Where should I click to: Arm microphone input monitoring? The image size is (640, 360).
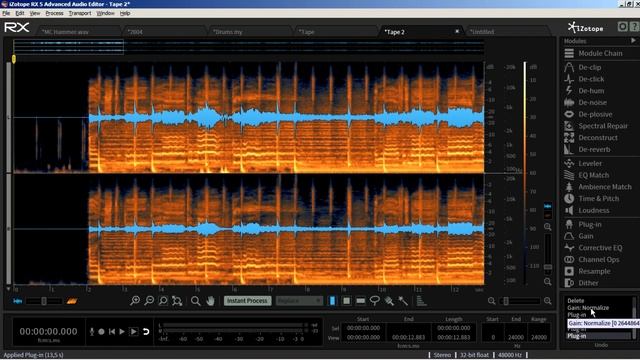[92, 331]
